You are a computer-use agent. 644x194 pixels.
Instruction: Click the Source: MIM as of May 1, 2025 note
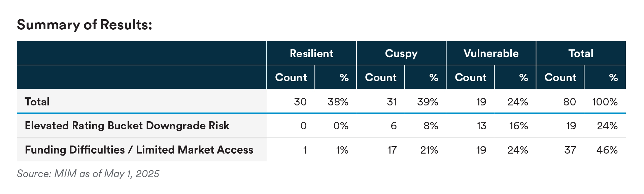[x=88, y=174]
